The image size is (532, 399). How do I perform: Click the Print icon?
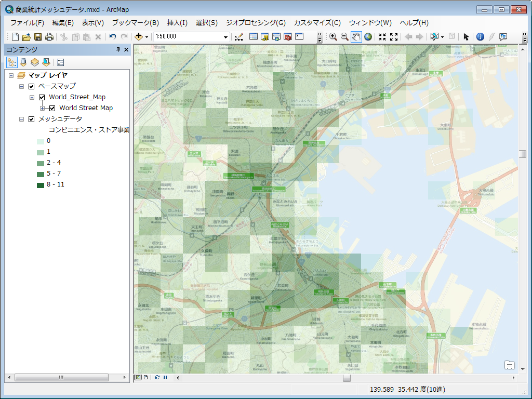pos(49,37)
